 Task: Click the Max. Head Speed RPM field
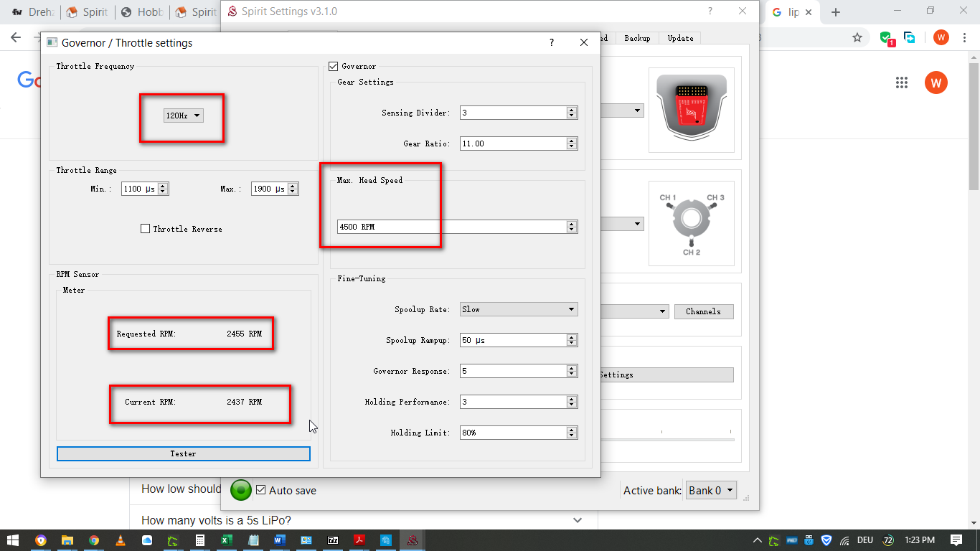452,227
